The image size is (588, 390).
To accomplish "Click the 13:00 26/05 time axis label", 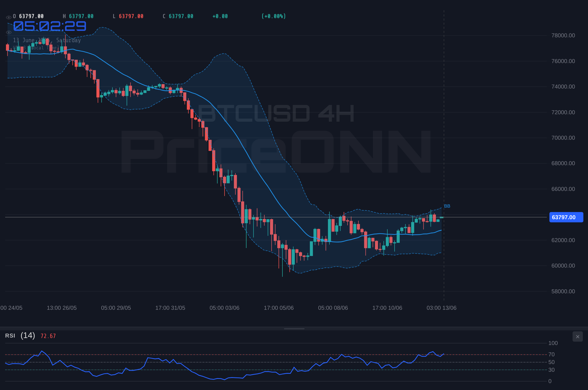I will (62, 308).
